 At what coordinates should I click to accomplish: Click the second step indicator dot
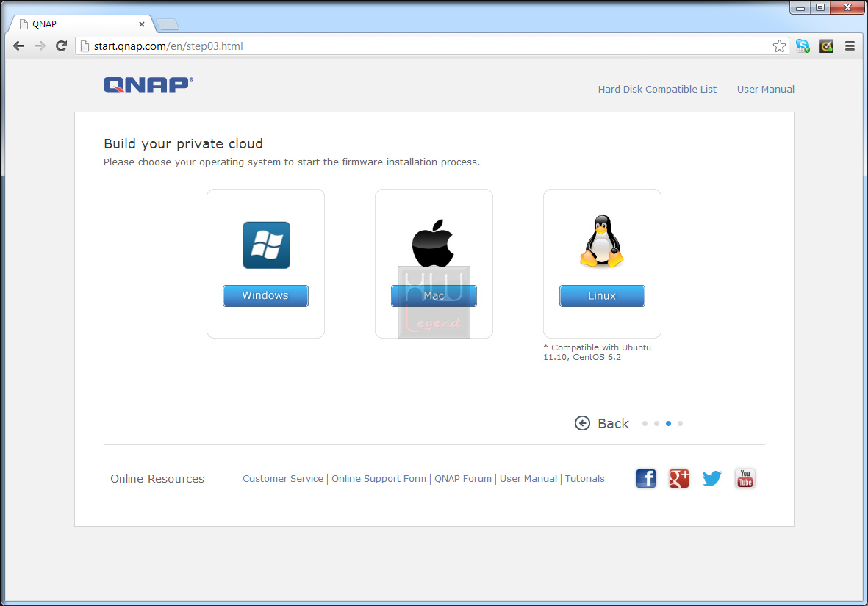click(x=656, y=423)
